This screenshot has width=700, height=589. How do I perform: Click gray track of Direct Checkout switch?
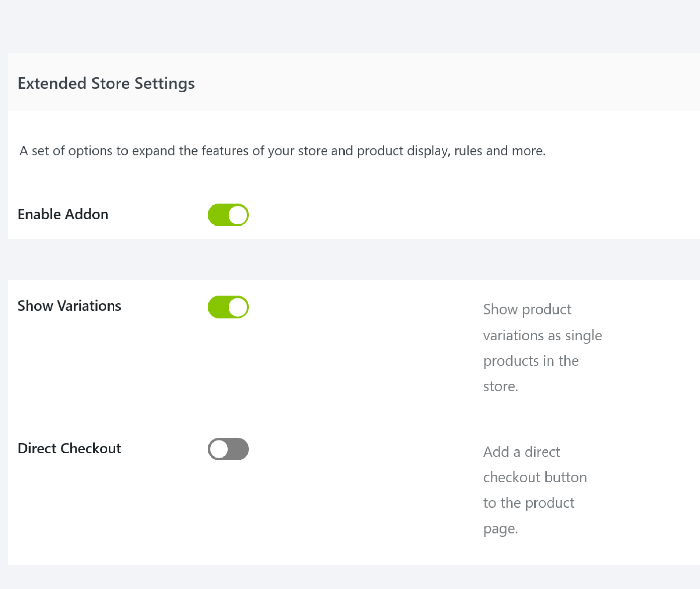[x=239, y=449]
